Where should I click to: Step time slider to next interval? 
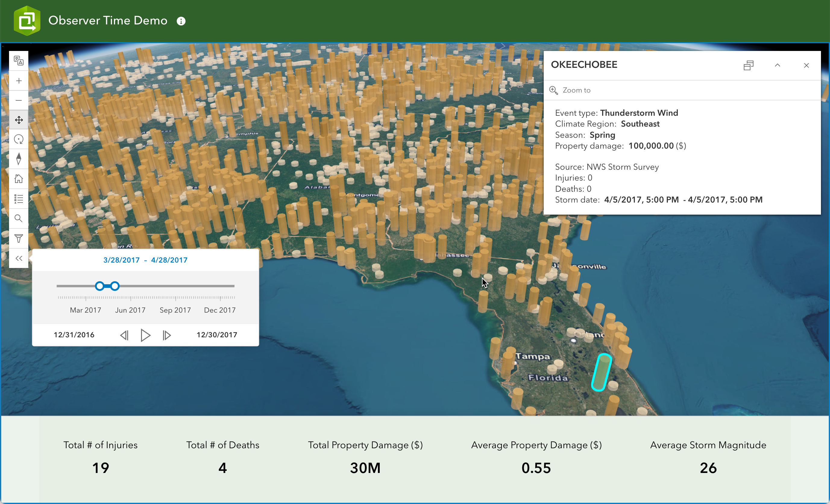pyautogui.click(x=167, y=335)
